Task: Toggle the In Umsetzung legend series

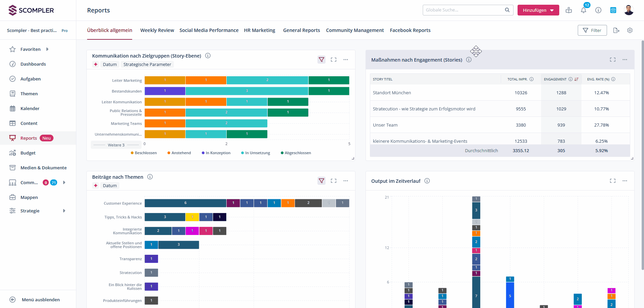Action: tap(256, 153)
